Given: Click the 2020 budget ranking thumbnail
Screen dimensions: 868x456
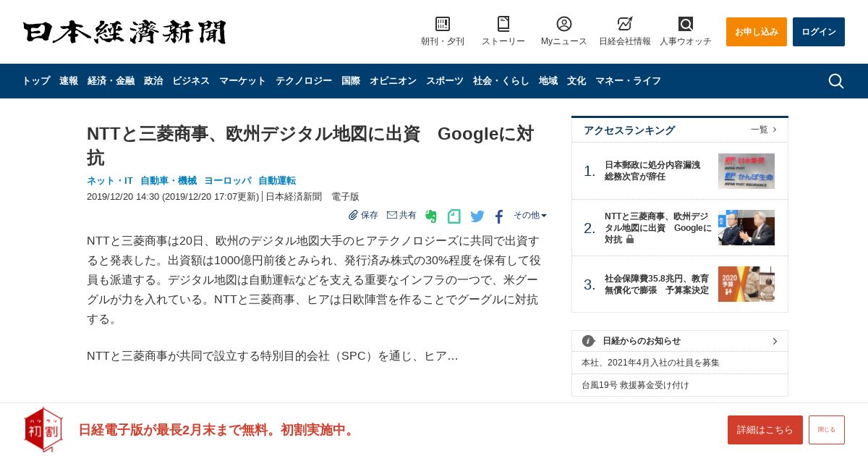Looking at the screenshot, I should (746, 284).
